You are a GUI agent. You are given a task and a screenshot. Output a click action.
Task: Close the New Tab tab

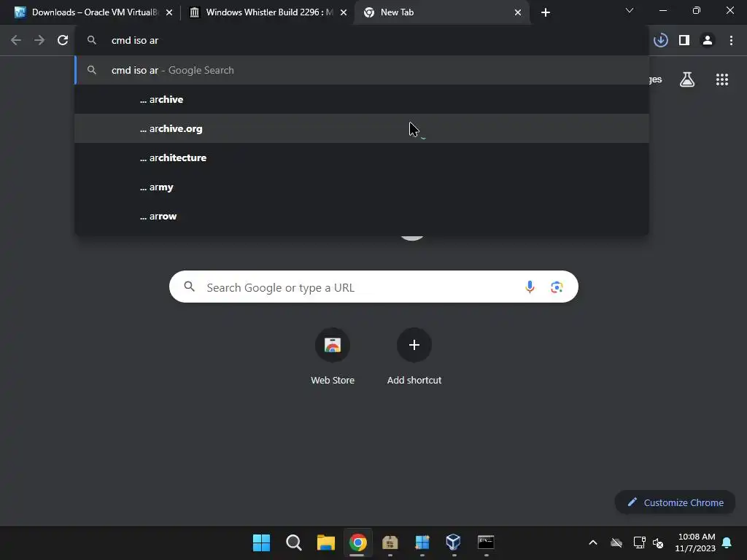[x=518, y=12]
